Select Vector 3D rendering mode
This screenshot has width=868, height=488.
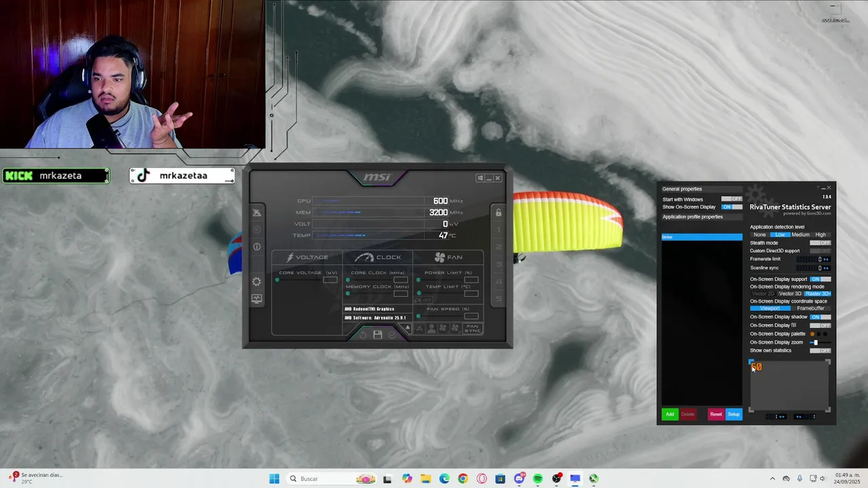[x=790, y=293]
